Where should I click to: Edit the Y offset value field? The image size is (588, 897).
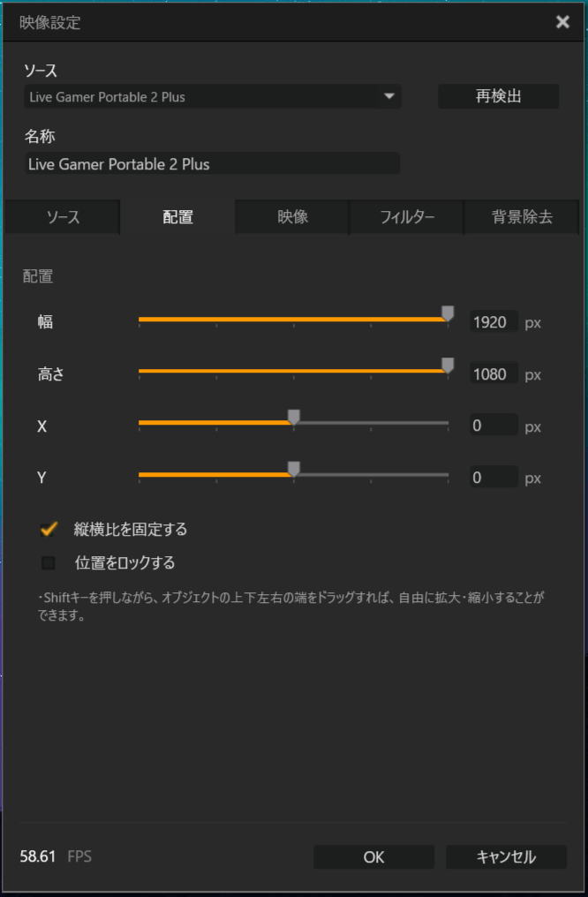(494, 478)
